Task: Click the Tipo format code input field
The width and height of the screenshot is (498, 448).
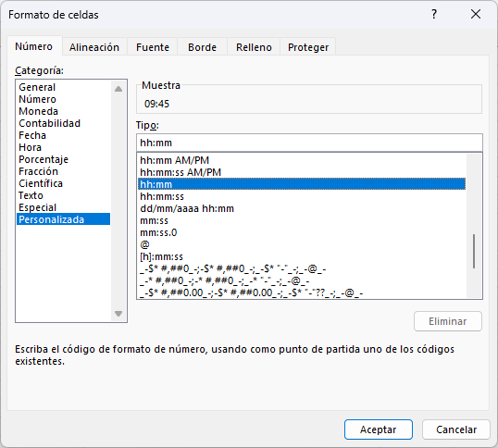Action: click(x=309, y=143)
